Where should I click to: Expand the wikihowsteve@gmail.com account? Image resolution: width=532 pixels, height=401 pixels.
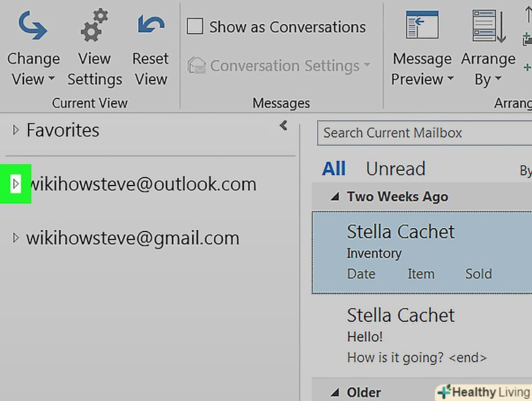click(x=16, y=238)
